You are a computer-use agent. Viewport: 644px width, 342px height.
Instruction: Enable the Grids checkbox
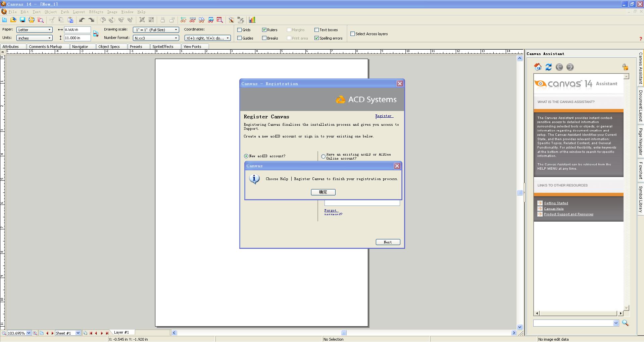tap(240, 30)
